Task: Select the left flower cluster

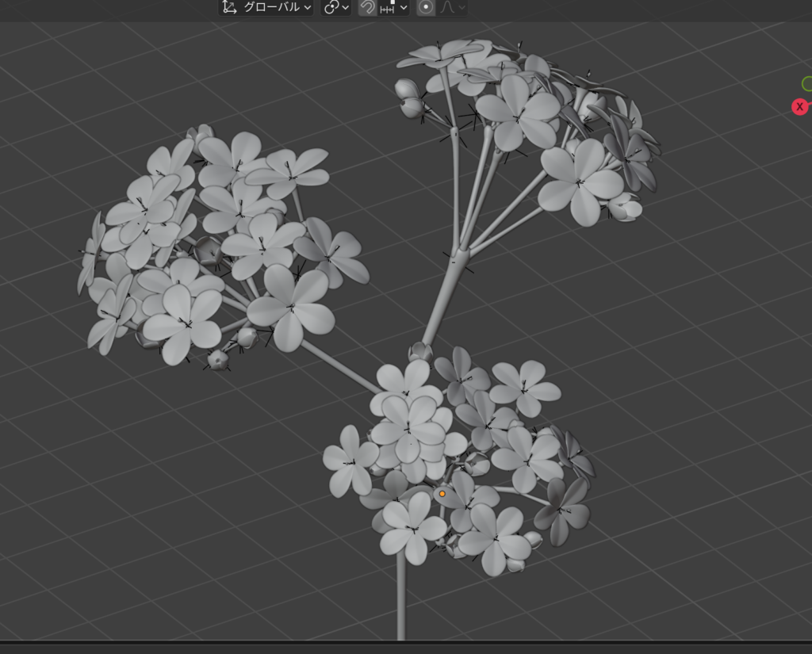Action: click(222, 246)
